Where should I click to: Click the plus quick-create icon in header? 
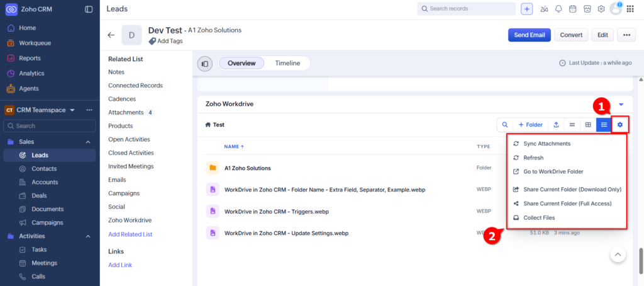pos(527,9)
